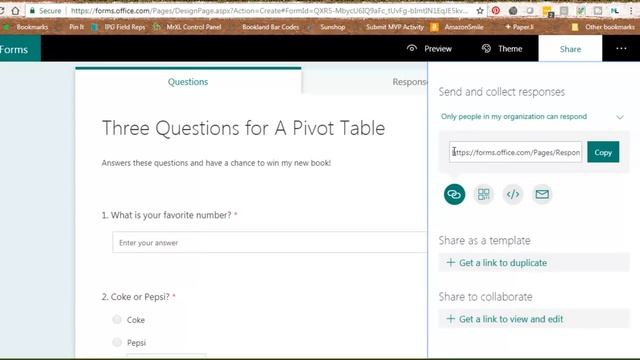The height and width of the screenshot is (360, 640).
Task: Copy the form link with Copy button
Action: 603,152
